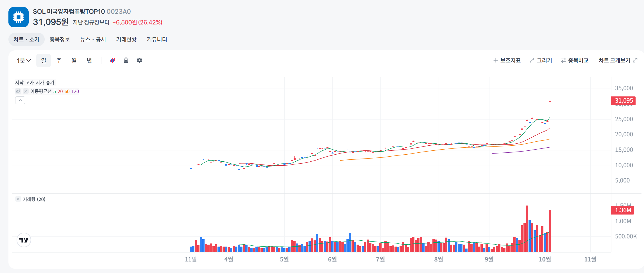Click the 10월 month axis label
This screenshot has width=644, height=273.
[545, 259]
